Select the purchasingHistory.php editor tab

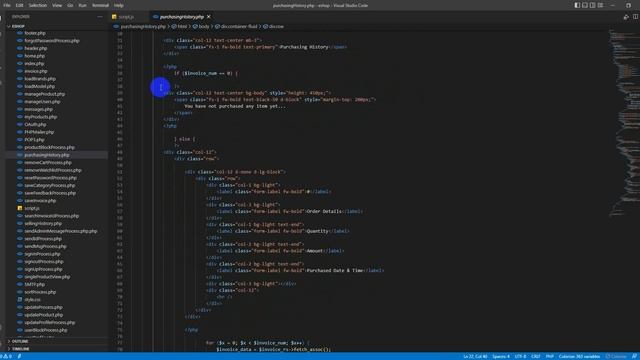(182, 17)
